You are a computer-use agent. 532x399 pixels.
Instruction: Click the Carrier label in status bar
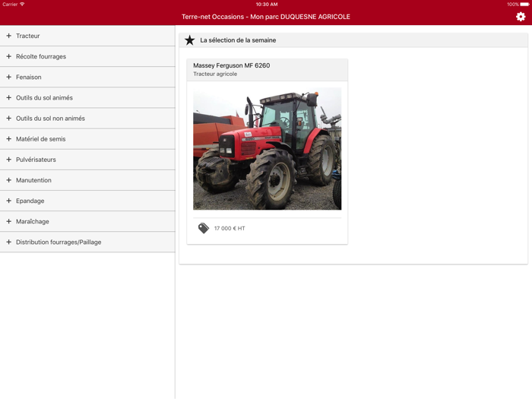click(x=10, y=5)
